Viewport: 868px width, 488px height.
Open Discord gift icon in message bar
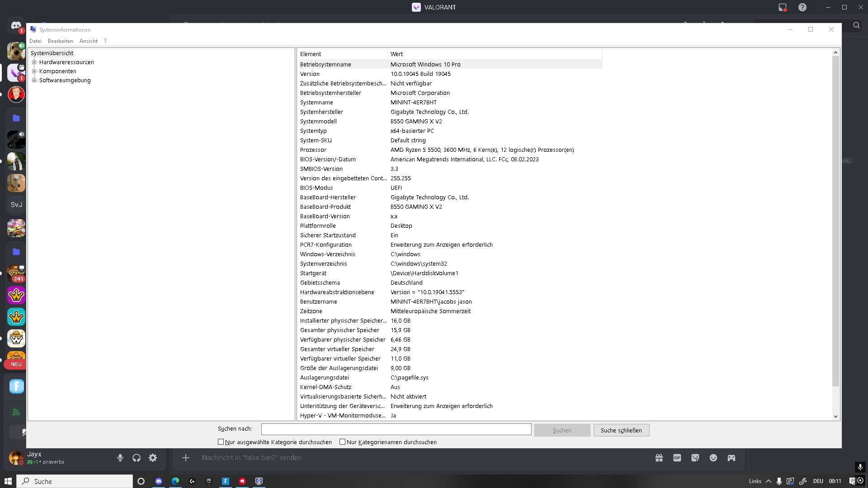coord(659,458)
